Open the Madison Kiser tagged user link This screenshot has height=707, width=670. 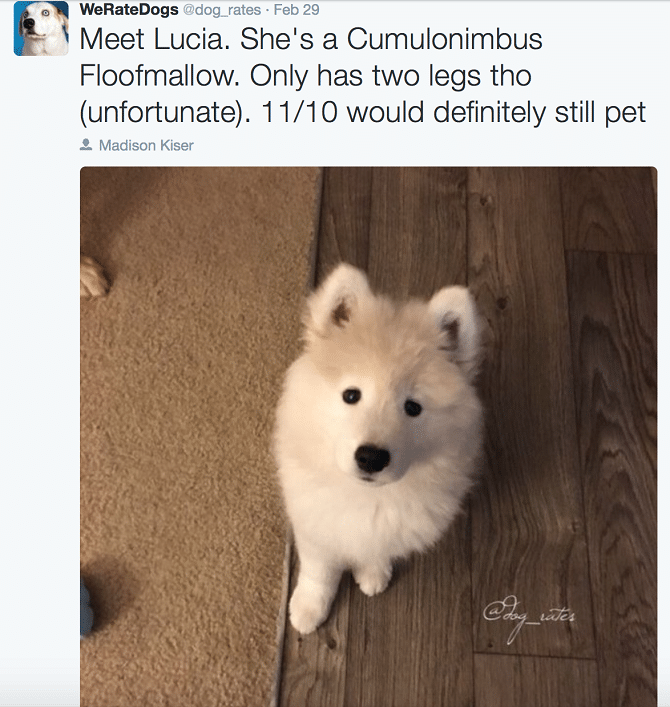tap(146, 145)
